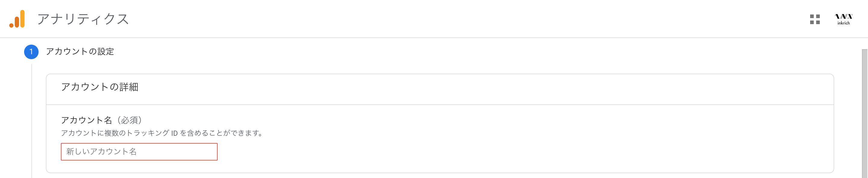Viewport: 868px width, 178px height.
Task: Click the （必須） required marker text
Action: coord(129,120)
